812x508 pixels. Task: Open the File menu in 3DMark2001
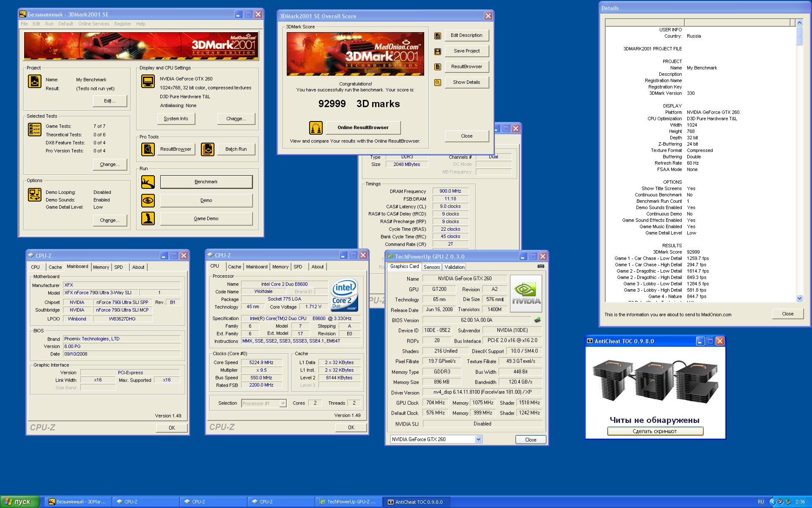[24, 24]
